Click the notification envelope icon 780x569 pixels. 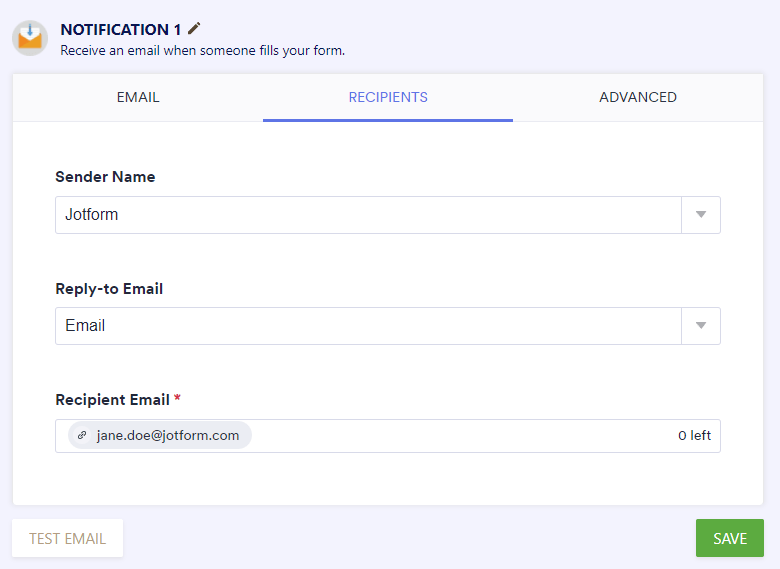(x=30, y=38)
